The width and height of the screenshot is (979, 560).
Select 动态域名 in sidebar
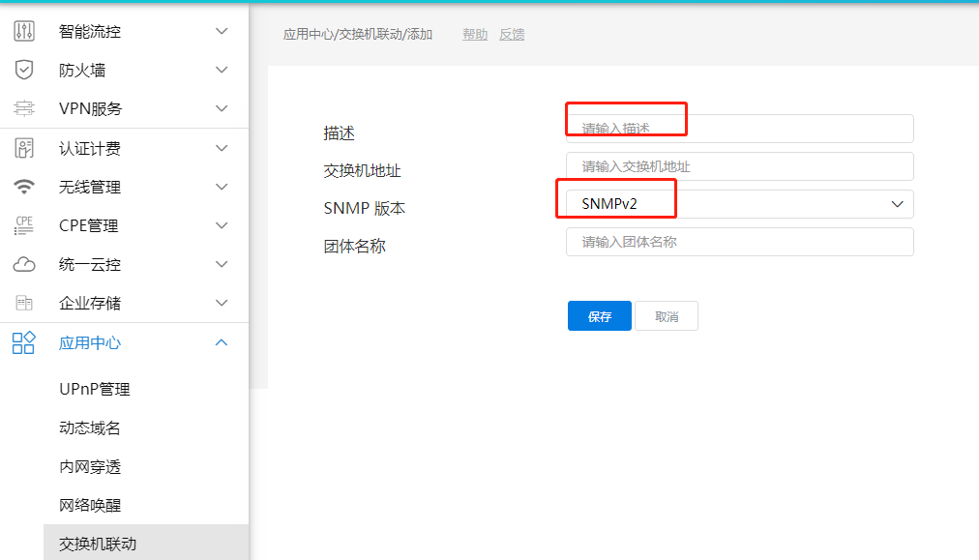tap(90, 427)
